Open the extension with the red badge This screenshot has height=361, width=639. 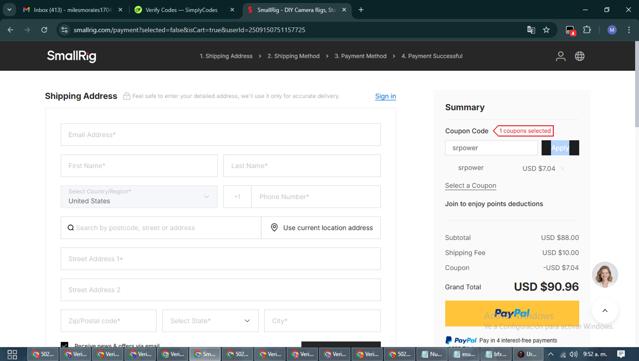570,30
